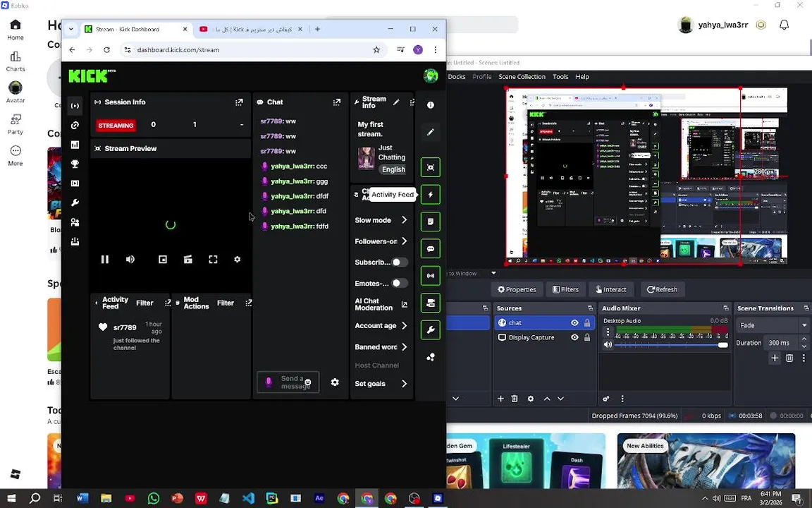Hide the chat source in OBS
Screen dimensions: 812x508
574,323
